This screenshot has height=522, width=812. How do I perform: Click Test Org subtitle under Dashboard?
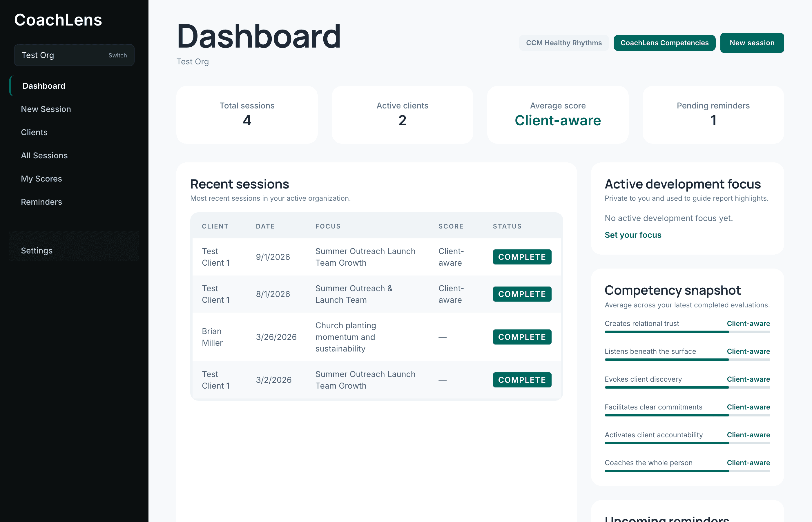click(x=193, y=62)
